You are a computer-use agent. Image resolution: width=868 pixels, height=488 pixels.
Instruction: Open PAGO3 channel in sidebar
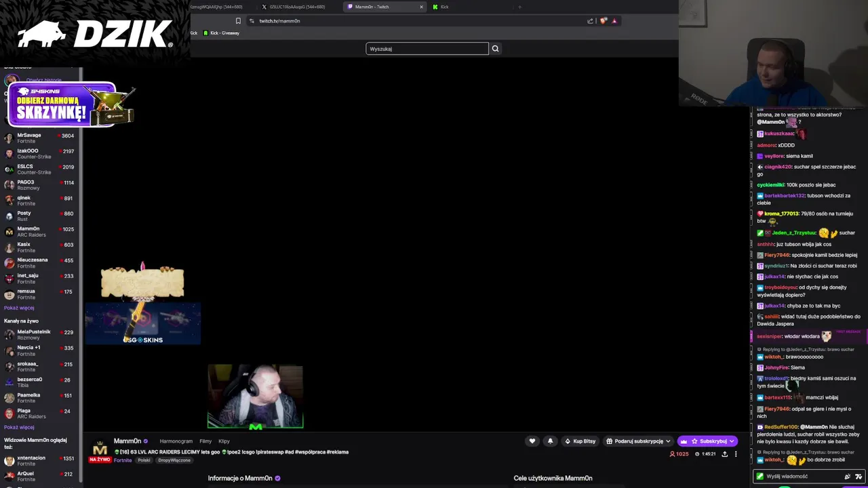(x=40, y=185)
